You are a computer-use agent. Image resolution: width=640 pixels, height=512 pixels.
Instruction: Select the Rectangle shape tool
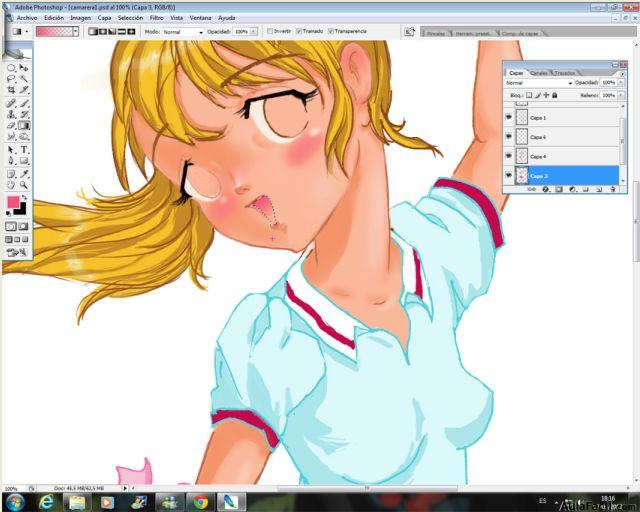[x=24, y=161]
